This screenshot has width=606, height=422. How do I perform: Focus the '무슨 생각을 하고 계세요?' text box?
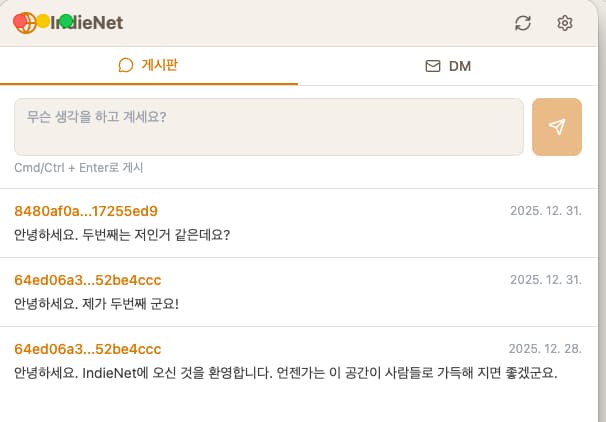point(268,127)
